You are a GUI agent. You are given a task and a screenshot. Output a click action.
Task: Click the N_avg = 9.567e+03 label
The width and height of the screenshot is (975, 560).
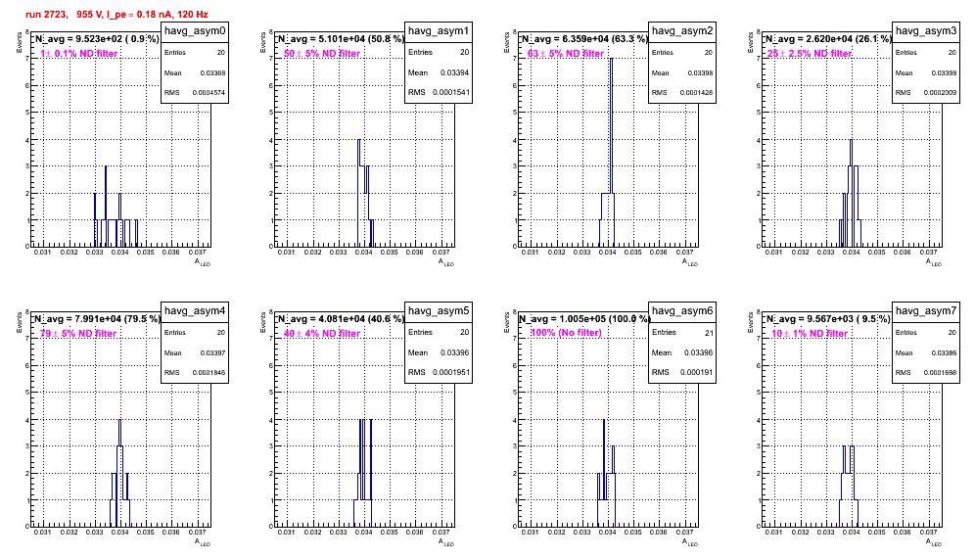tap(828, 319)
